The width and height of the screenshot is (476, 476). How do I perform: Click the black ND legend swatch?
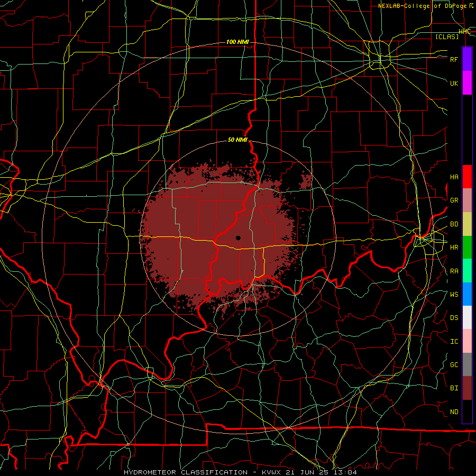click(467, 411)
